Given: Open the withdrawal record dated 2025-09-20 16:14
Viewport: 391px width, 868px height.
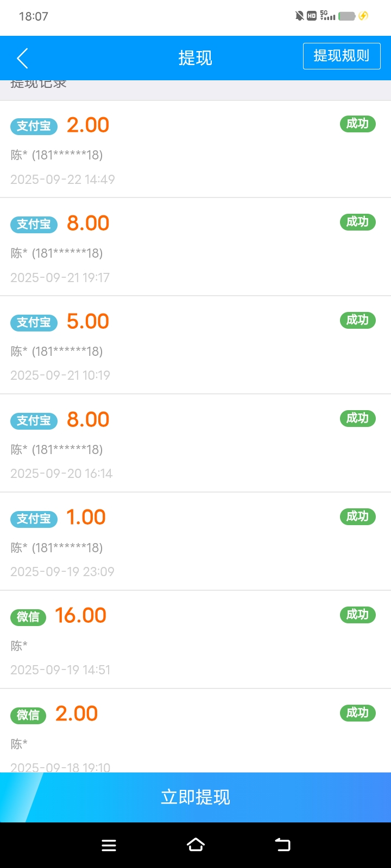Looking at the screenshot, I should [x=195, y=443].
